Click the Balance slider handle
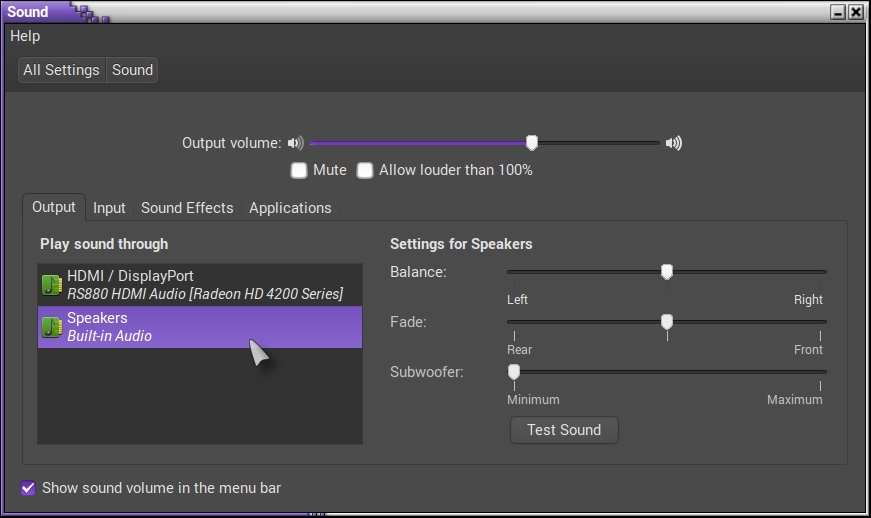 click(667, 272)
